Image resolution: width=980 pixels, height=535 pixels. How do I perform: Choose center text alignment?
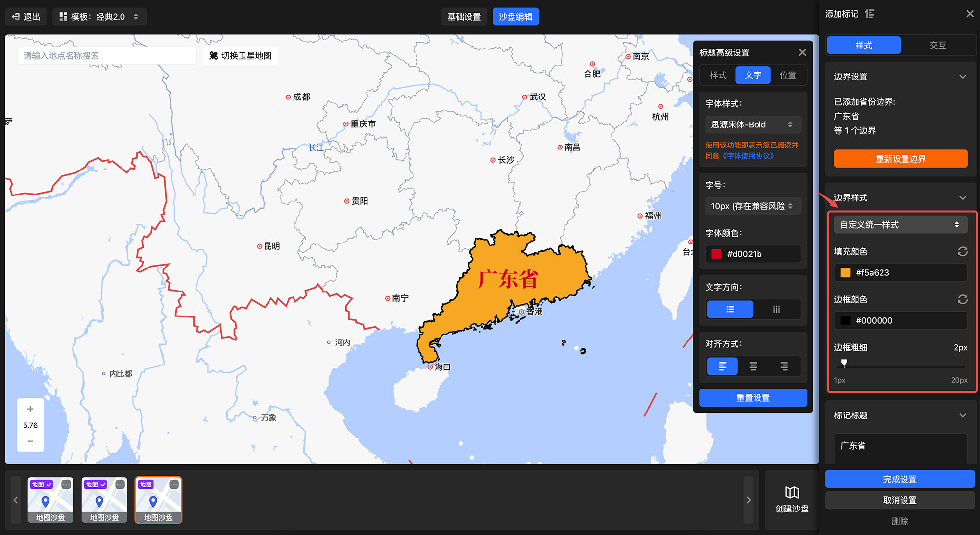[753, 366]
